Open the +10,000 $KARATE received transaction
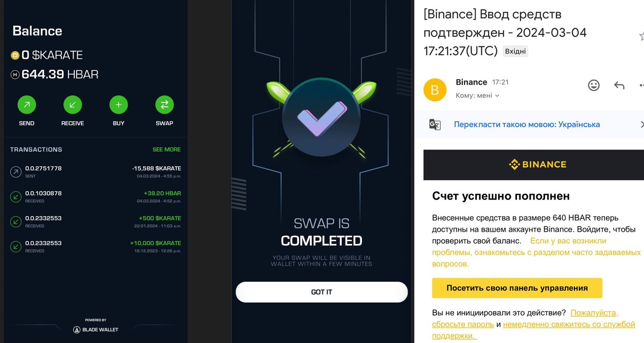Image resolution: width=644 pixels, height=343 pixels. point(96,246)
